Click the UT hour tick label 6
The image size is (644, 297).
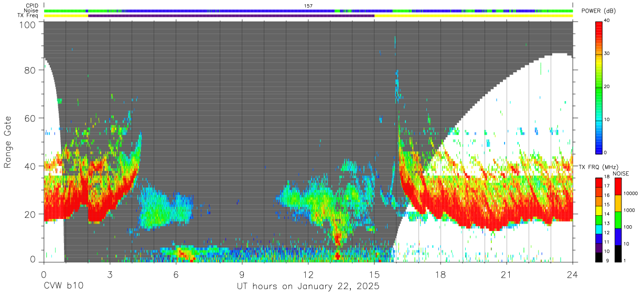click(x=176, y=274)
